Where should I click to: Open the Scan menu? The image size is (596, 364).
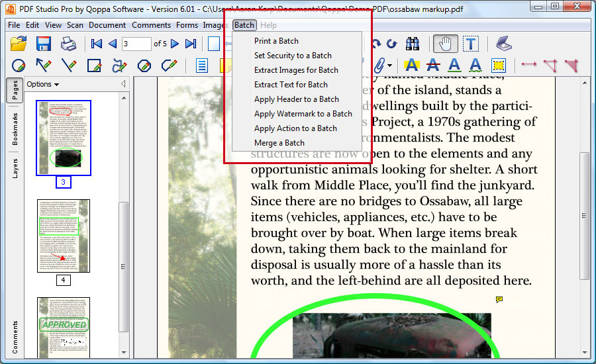tap(75, 25)
